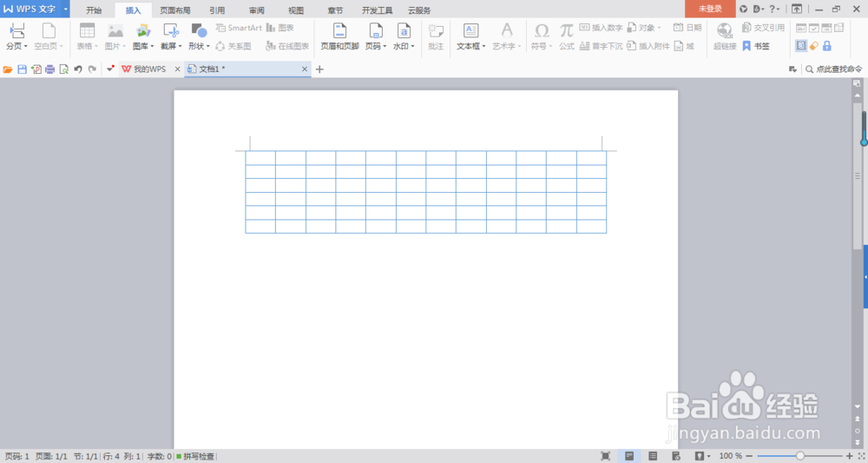The width and height of the screenshot is (868, 463).
Task: Insert a 图片 picture
Action: 115,37
